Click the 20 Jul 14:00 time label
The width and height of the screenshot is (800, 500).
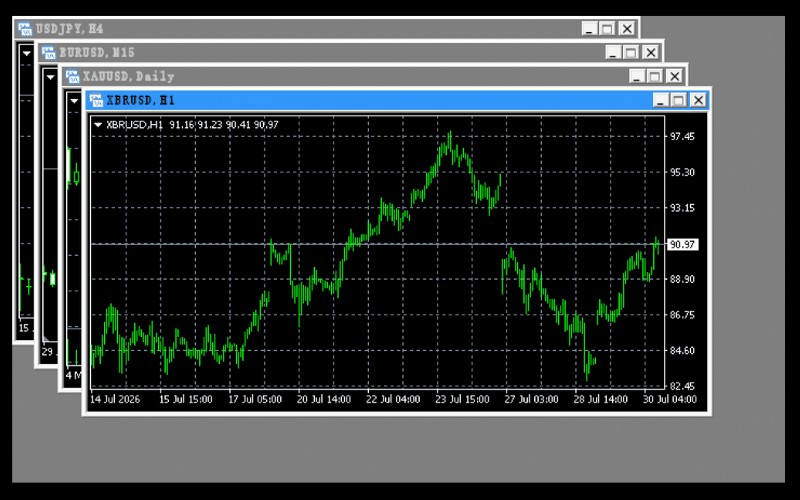pyautogui.click(x=324, y=399)
